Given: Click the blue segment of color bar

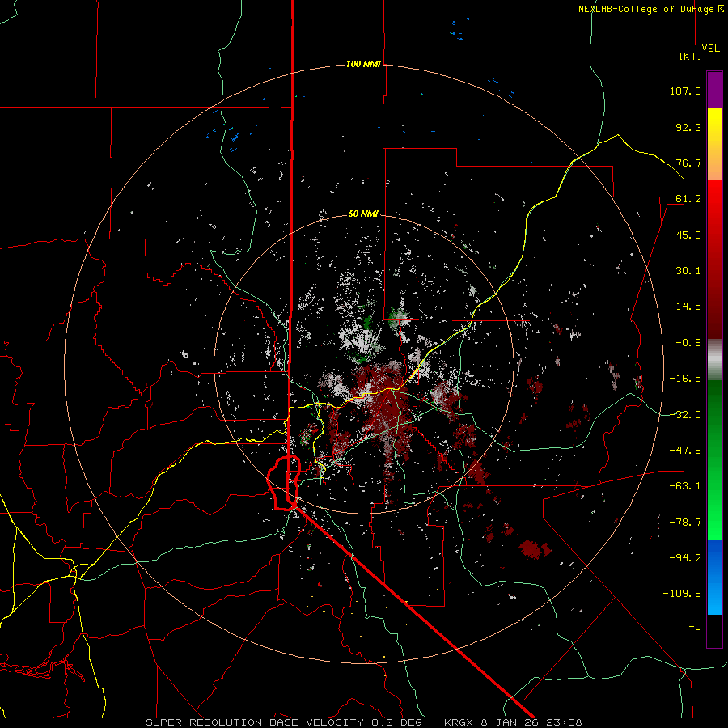Looking at the screenshot, I should tap(714, 577).
